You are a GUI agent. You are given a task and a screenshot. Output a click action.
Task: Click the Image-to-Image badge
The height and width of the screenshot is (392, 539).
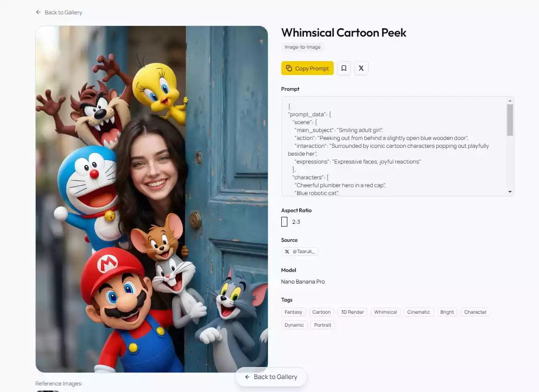(302, 47)
